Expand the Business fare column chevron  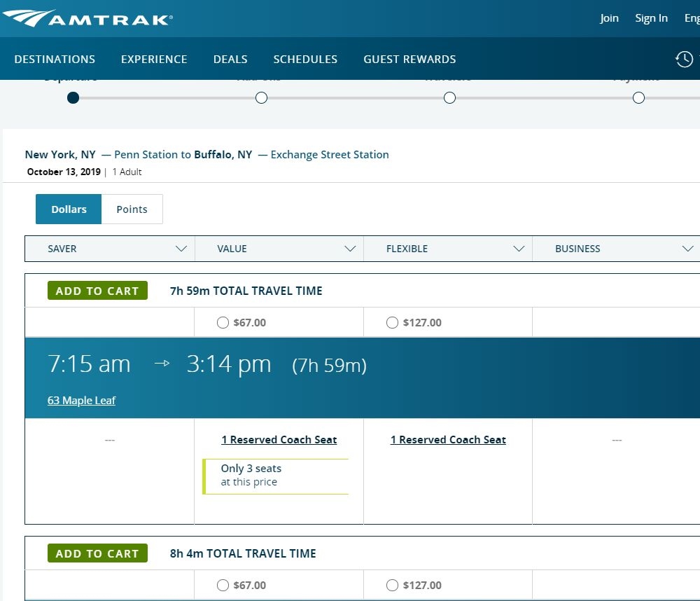pos(687,249)
